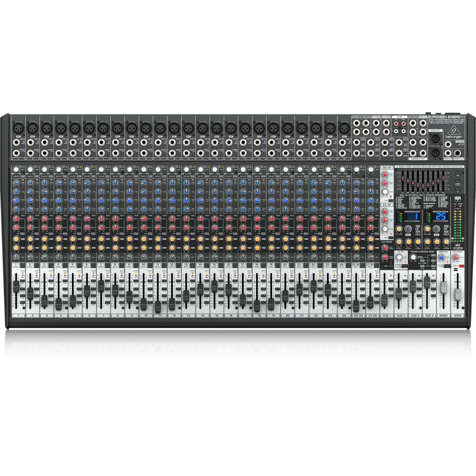476x476 pixels.
Task: Click the Footswitch jack
Action: [448, 144]
